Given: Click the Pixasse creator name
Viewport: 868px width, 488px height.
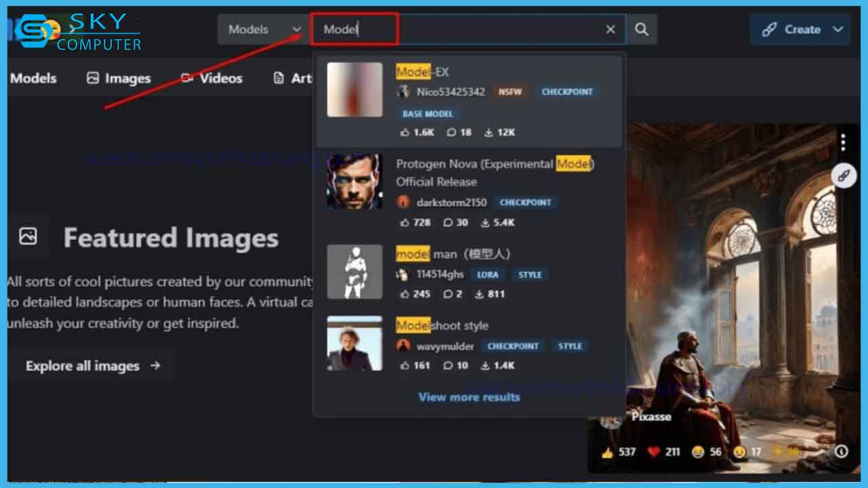Looking at the screenshot, I should pyautogui.click(x=651, y=417).
